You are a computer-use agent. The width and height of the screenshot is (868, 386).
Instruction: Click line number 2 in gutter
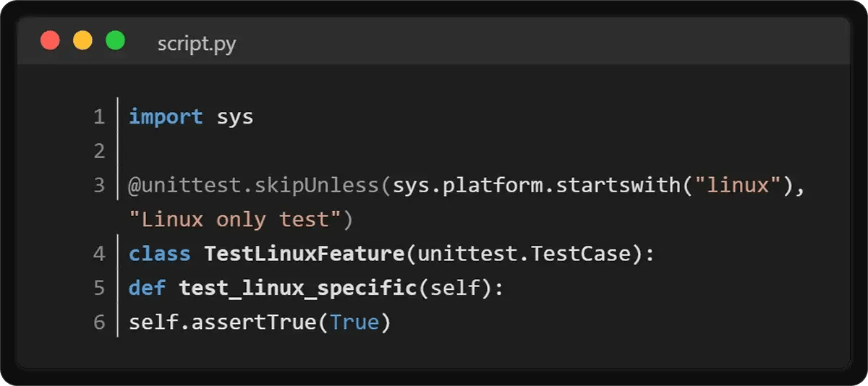click(99, 151)
